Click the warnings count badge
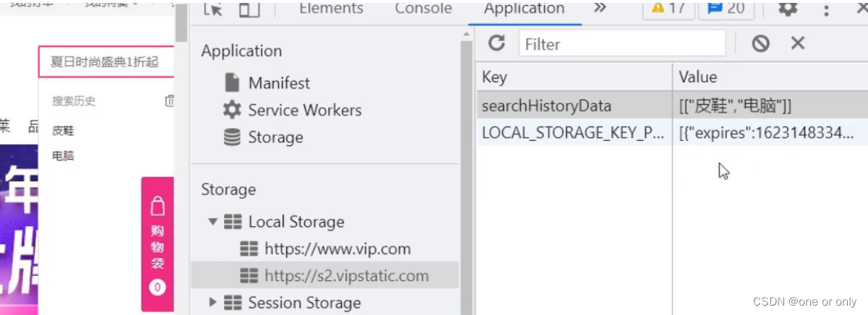 (x=669, y=9)
